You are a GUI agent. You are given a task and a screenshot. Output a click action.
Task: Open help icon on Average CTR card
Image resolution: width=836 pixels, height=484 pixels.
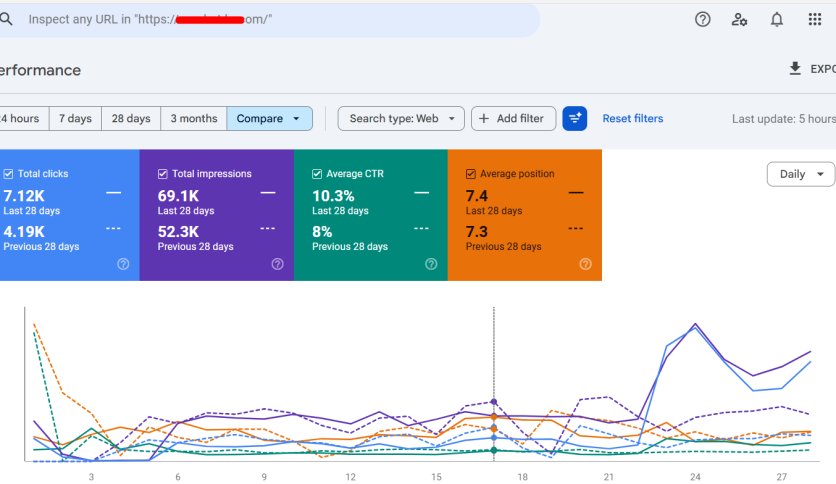431,264
